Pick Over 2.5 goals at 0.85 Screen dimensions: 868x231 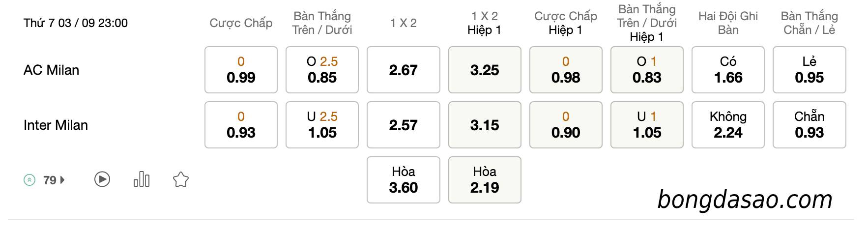[322, 70]
